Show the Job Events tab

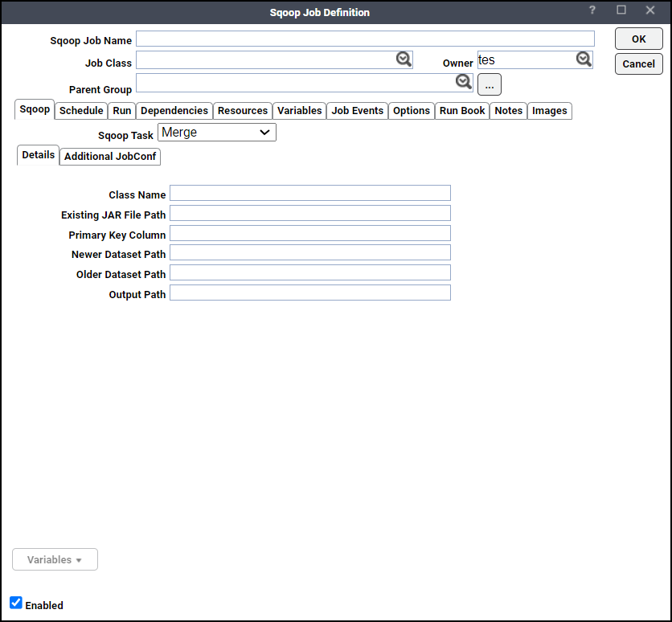[x=358, y=111]
